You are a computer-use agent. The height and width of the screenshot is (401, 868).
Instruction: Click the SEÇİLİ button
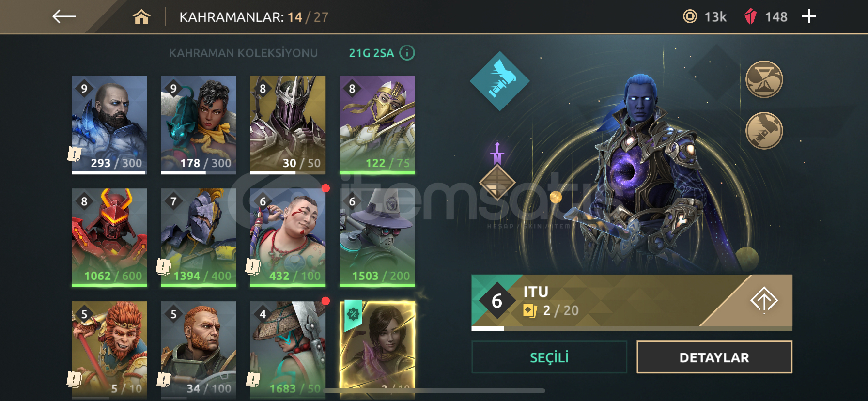click(x=549, y=357)
